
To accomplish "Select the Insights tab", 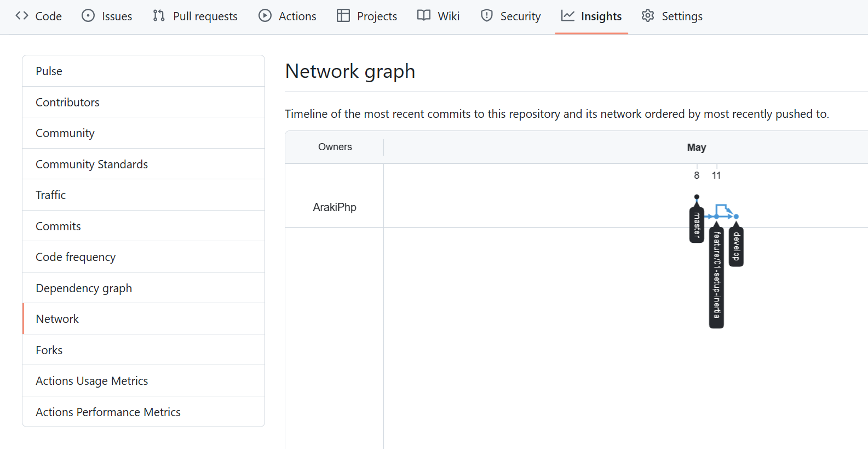I will [591, 16].
